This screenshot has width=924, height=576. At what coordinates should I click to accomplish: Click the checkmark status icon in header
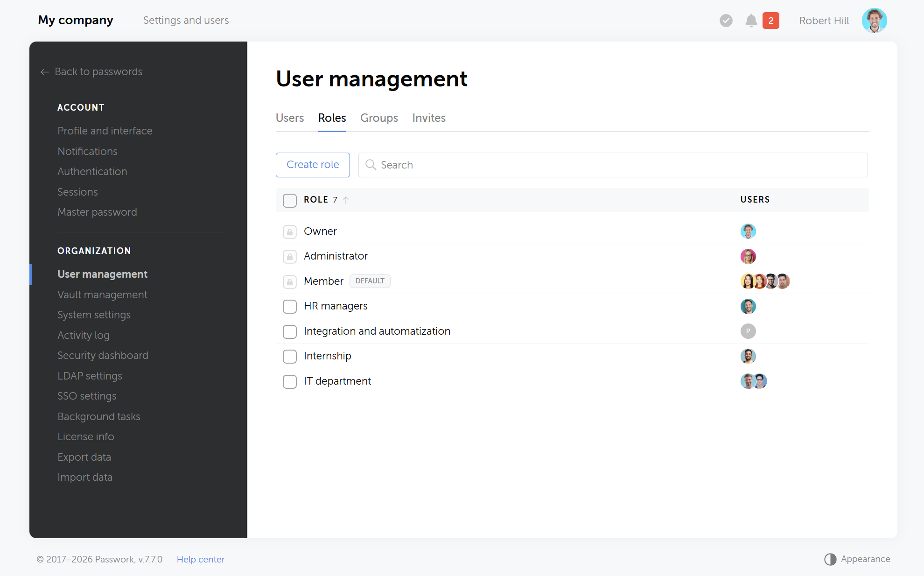pos(726,21)
